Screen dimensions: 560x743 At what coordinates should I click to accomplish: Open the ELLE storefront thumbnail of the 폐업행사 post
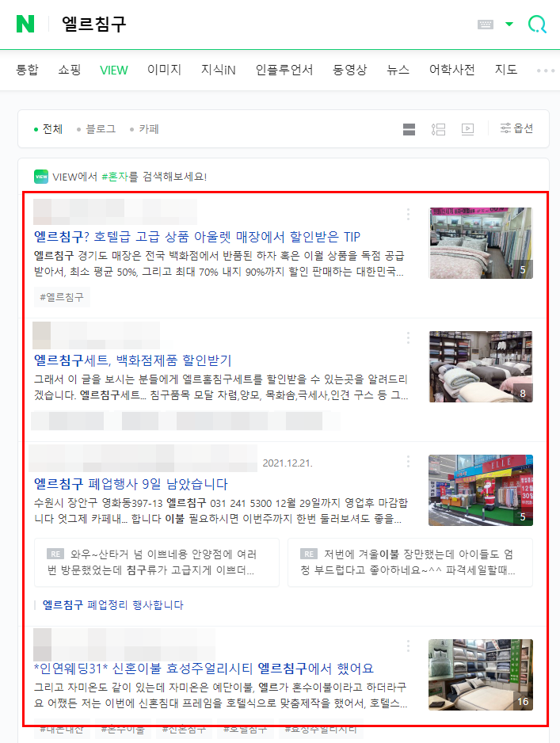coord(481,490)
